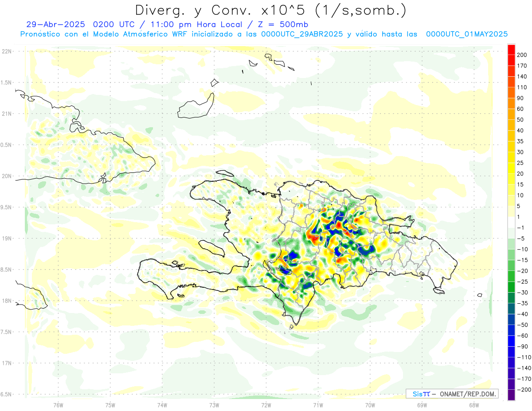Click the positive '200' color scale value
The width and height of the screenshot is (532, 411).
[522, 55]
